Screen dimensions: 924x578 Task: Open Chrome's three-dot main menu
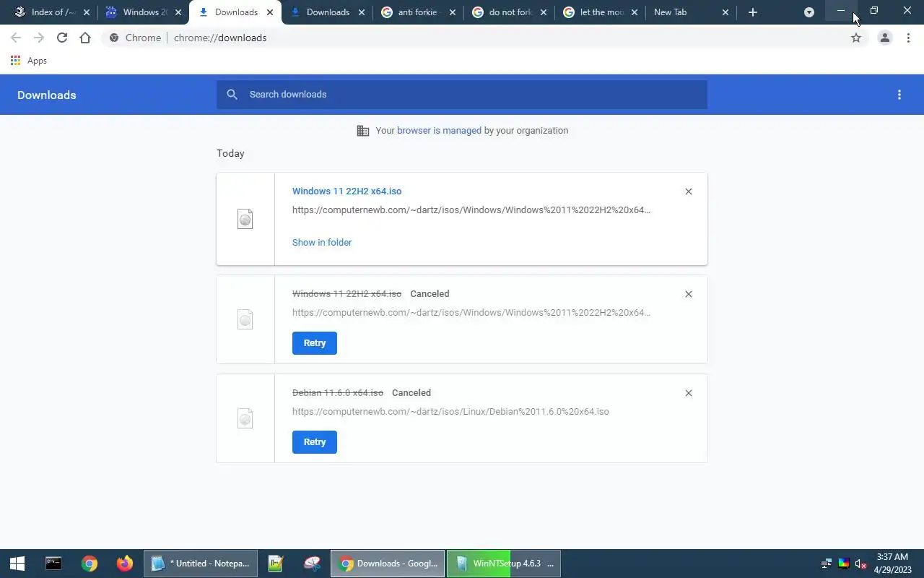908,38
